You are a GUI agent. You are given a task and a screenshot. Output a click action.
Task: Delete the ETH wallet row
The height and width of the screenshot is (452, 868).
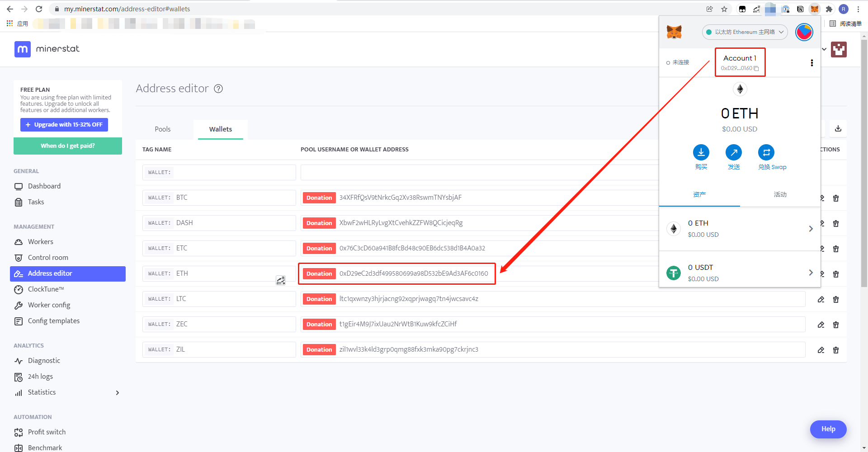pyautogui.click(x=836, y=274)
